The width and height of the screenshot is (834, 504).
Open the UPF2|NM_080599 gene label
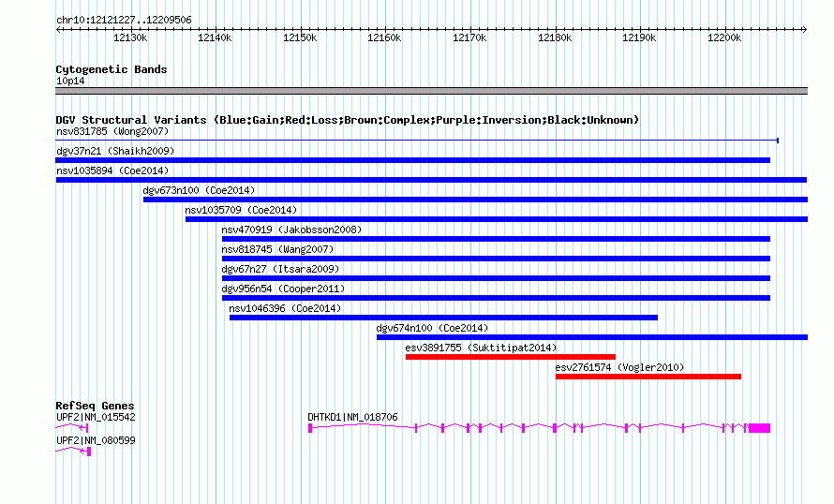point(96,440)
